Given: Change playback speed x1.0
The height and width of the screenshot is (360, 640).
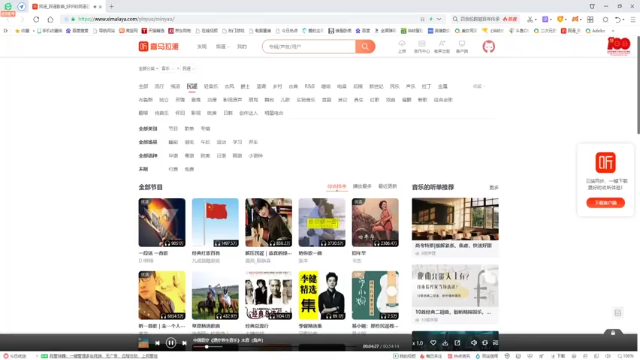Looking at the screenshot, I should [x=418, y=343].
